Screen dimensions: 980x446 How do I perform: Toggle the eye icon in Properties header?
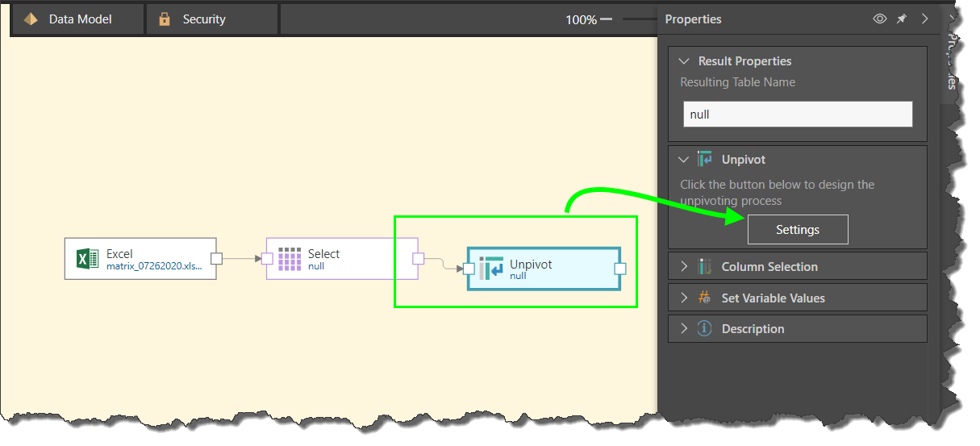[880, 19]
